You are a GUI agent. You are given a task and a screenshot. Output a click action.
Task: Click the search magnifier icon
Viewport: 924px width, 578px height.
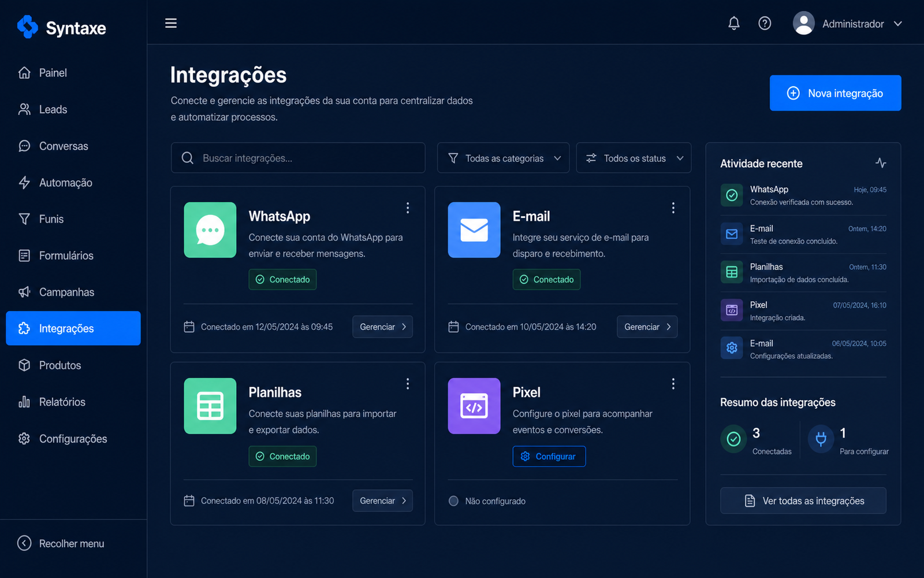tap(188, 158)
